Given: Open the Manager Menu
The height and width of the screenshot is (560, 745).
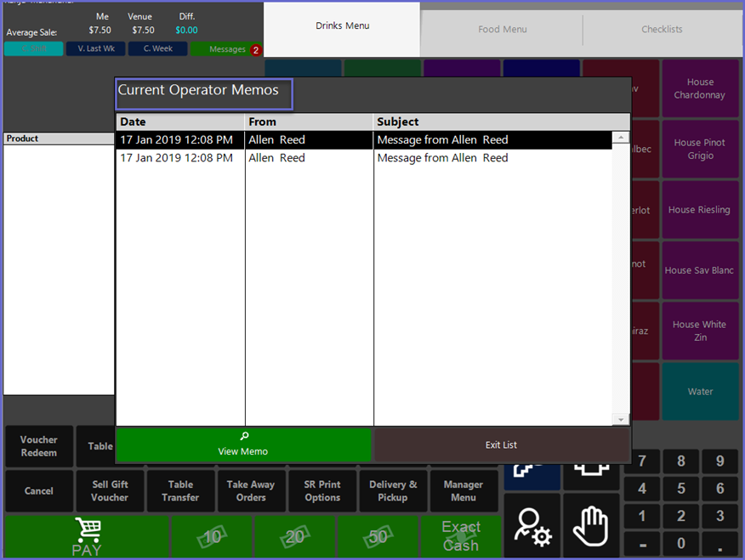Looking at the screenshot, I should (x=463, y=491).
